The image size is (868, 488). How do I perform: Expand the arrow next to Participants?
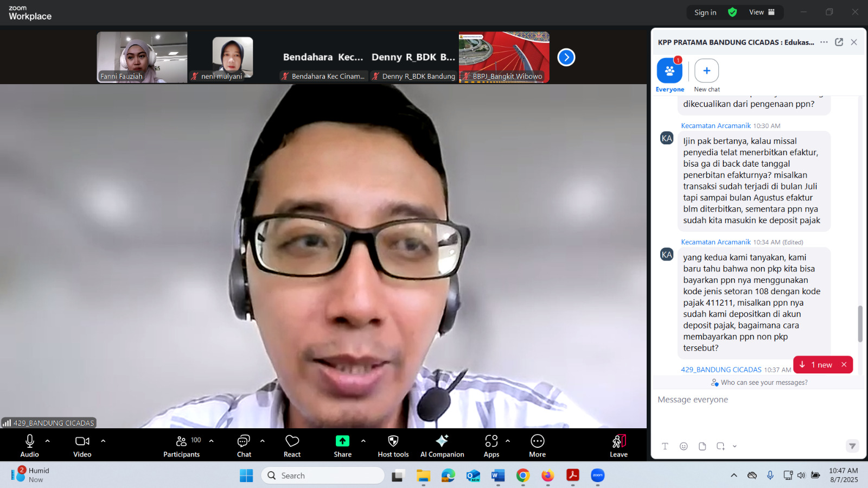212,441
